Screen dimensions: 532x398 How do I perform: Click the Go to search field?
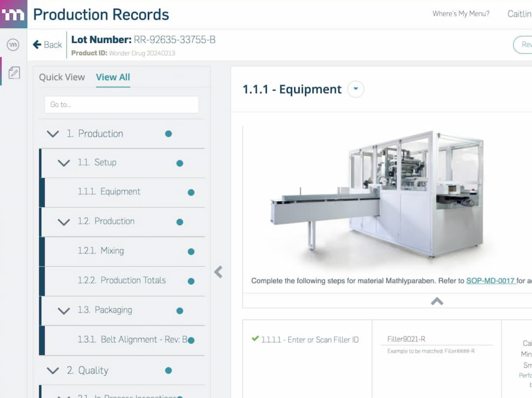point(122,105)
